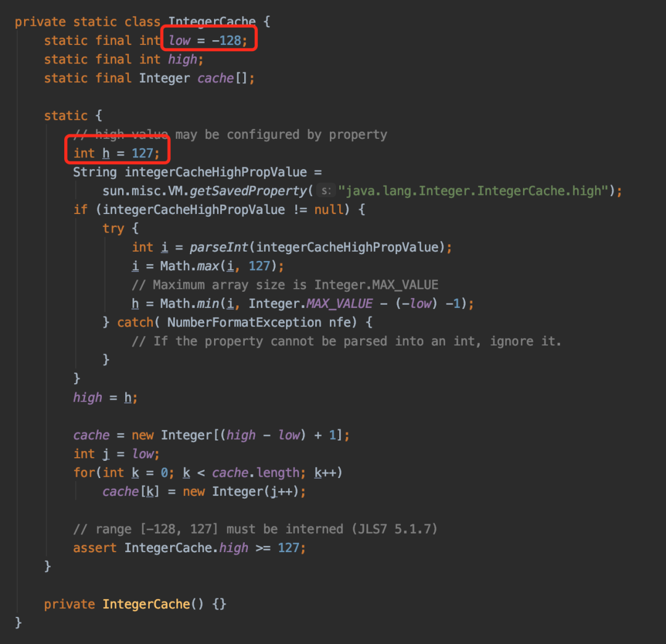Image resolution: width=666 pixels, height=644 pixels.
Task: Click the java.lang.Integer.IntegerCache.high string literal
Action: pyautogui.click(x=474, y=191)
